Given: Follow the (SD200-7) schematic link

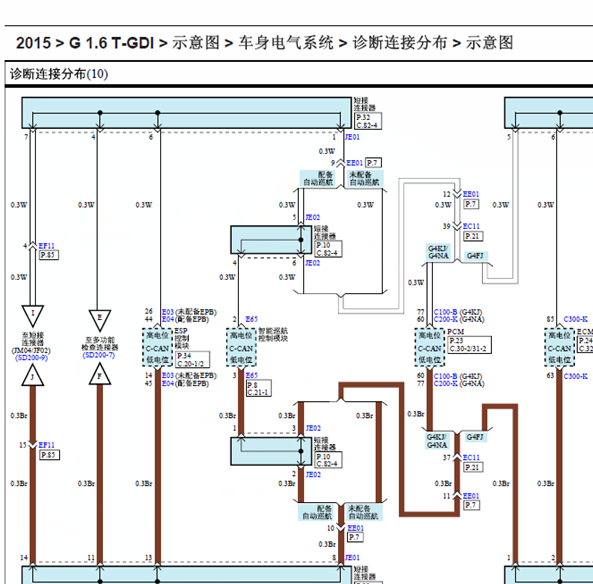Looking at the screenshot, I should click(99, 355).
